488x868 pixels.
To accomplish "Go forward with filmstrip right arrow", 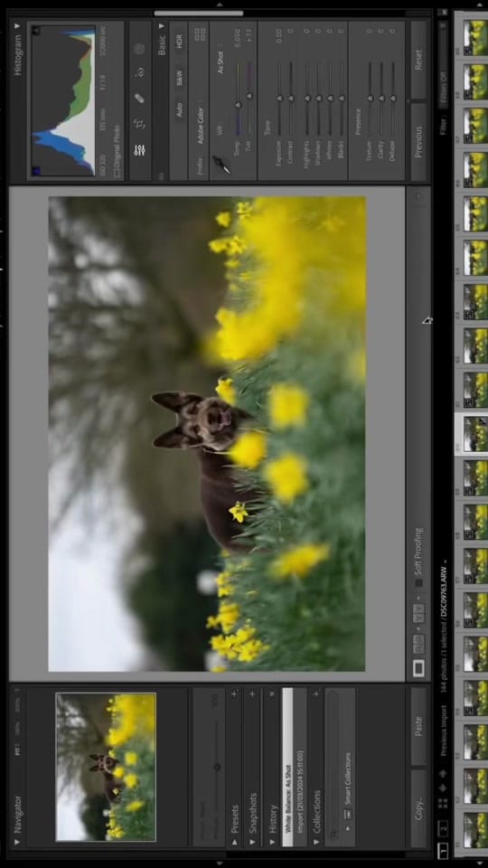I will [x=443, y=773].
